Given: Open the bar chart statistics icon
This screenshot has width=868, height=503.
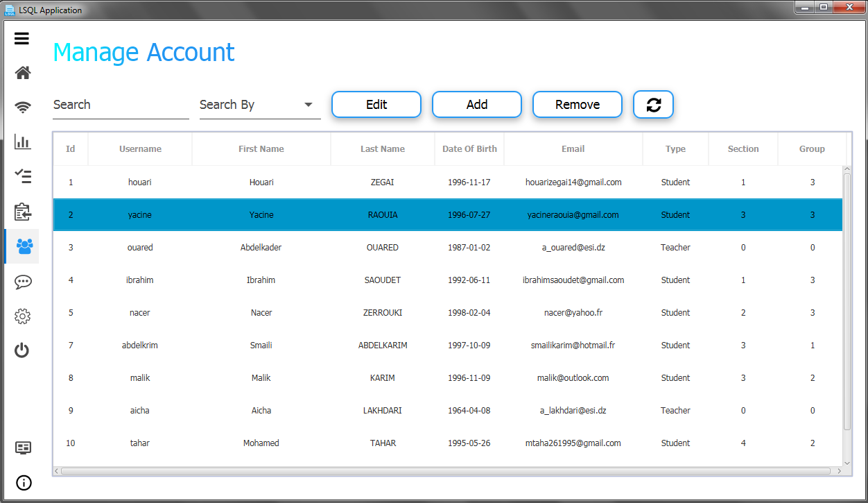Looking at the screenshot, I should coord(22,142).
